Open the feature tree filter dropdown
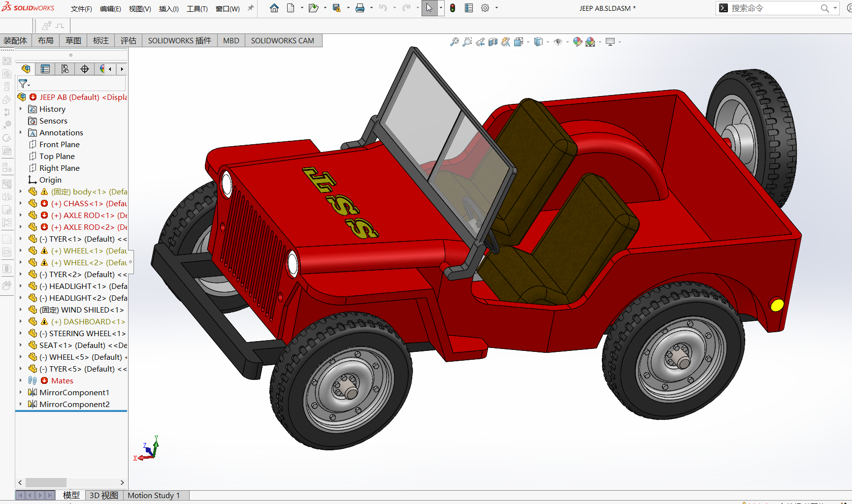The width and height of the screenshot is (852, 504). point(24,84)
